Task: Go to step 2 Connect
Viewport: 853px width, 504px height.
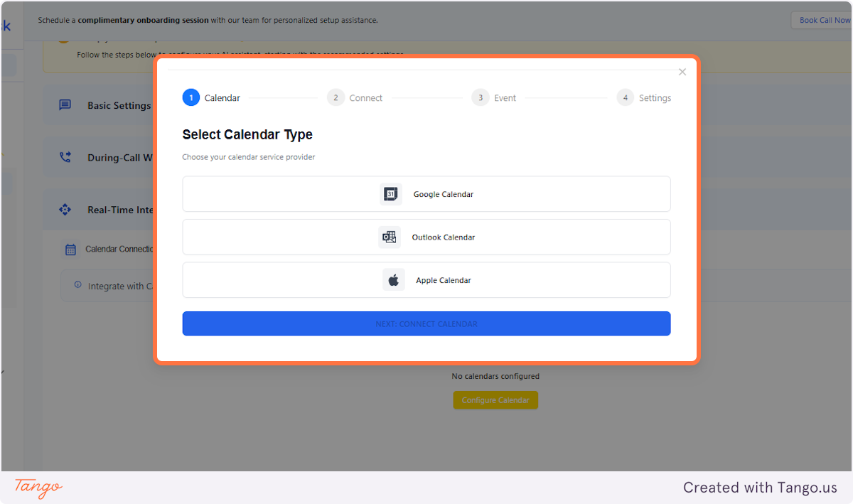Action: [355, 98]
